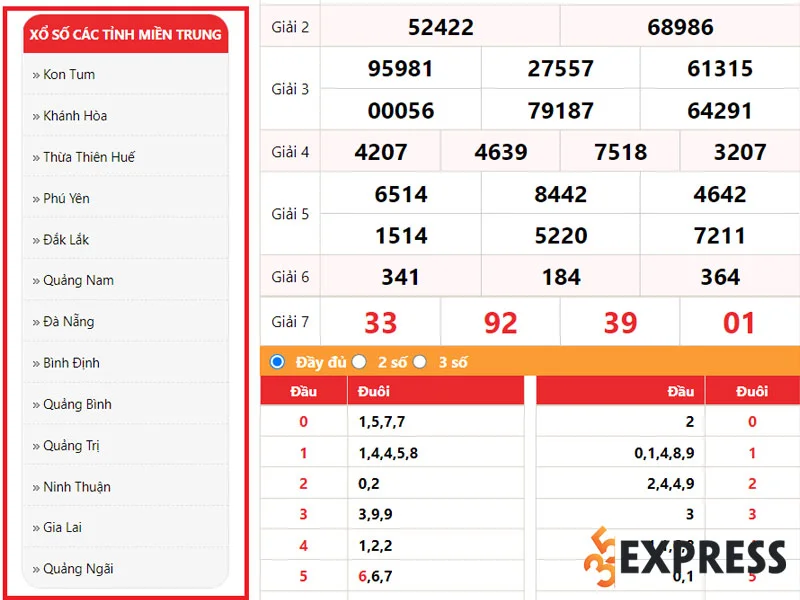
Task: Click the Giải 3 row label
Action: point(290,89)
